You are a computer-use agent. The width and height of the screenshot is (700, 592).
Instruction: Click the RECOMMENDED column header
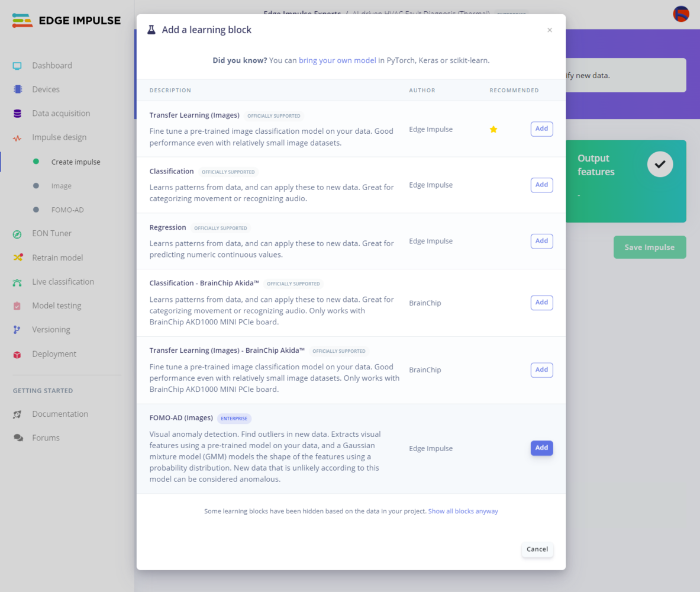pos(514,90)
